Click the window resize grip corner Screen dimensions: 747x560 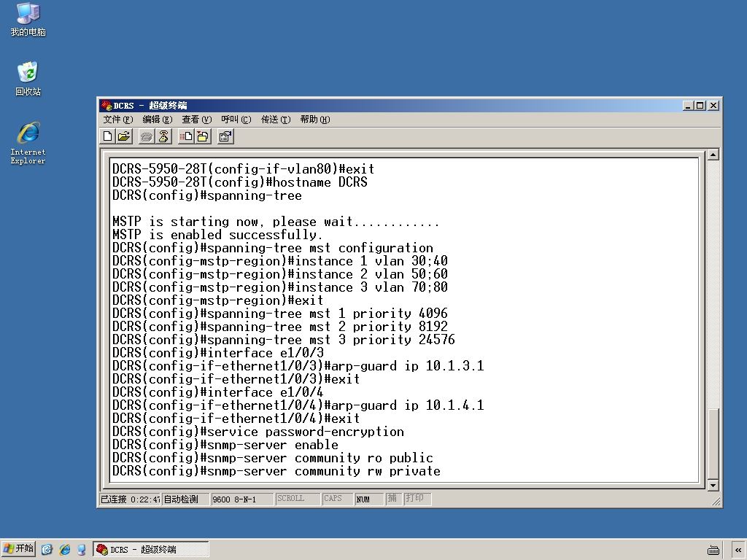pyautogui.click(x=716, y=502)
